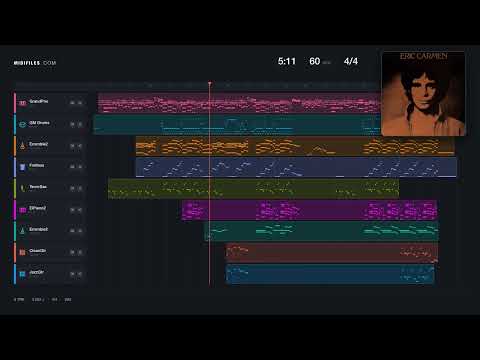Click the Fretless bass instrument icon

click(22, 167)
